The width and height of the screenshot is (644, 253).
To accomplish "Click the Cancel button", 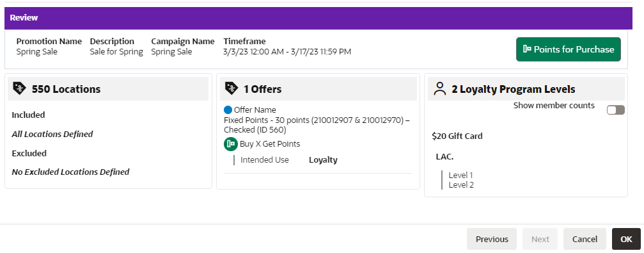I will point(585,239).
